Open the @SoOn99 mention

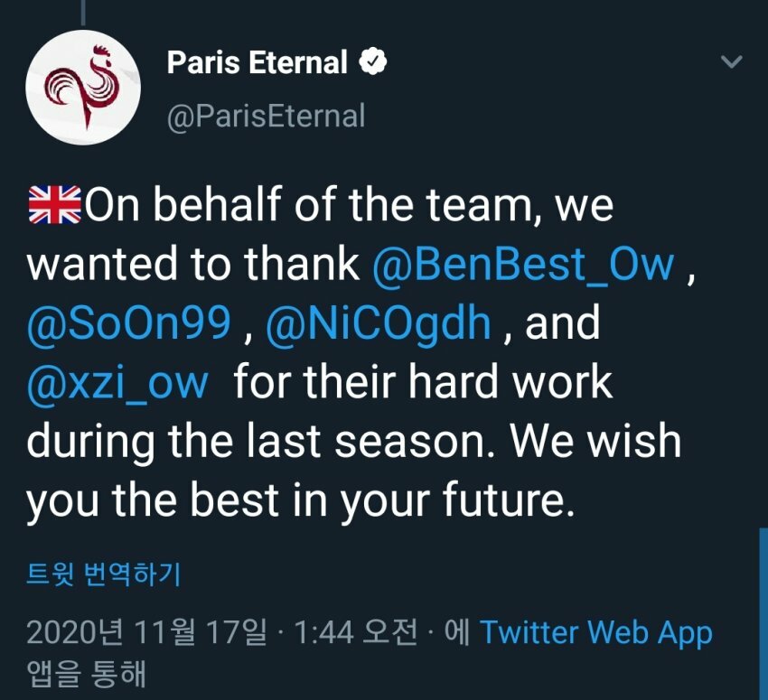129,323
